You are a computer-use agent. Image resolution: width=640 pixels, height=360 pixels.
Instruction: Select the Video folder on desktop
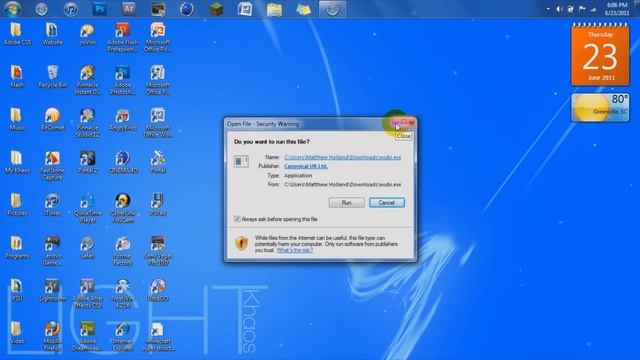17,333
